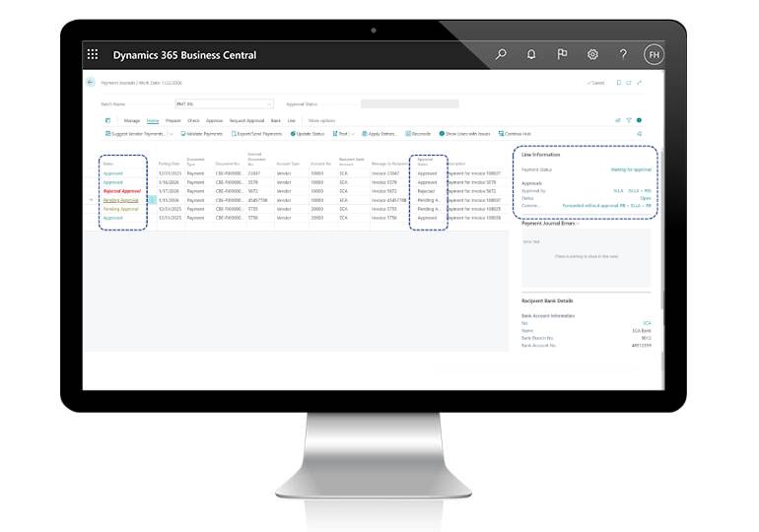Open the Rejected Approval status link
Image resolution: width=759 pixels, height=532 pixels.
[x=121, y=191]
